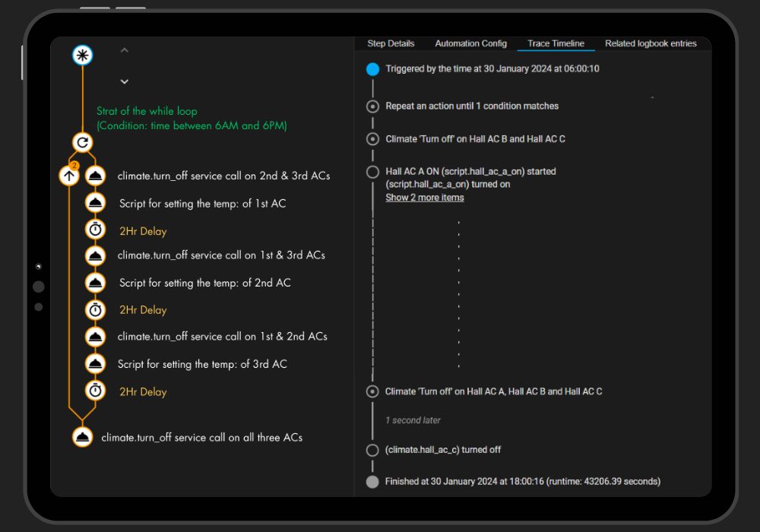Click the up-arrow node with badge 2
Image resolution: width=760 pixels, height=532 pixels.
69,176
